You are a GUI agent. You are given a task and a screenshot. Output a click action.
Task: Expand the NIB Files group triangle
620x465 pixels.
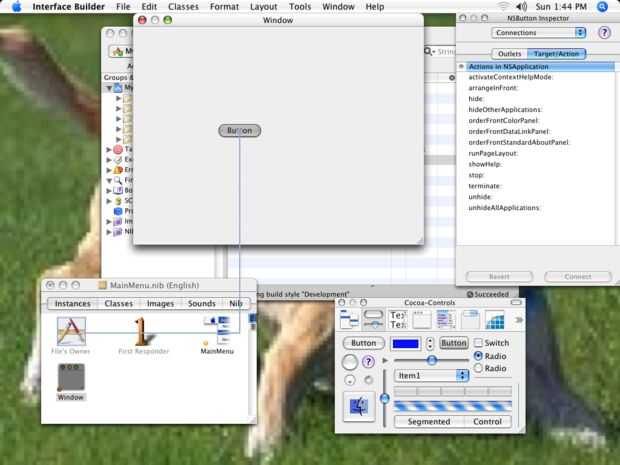(109, 232)
